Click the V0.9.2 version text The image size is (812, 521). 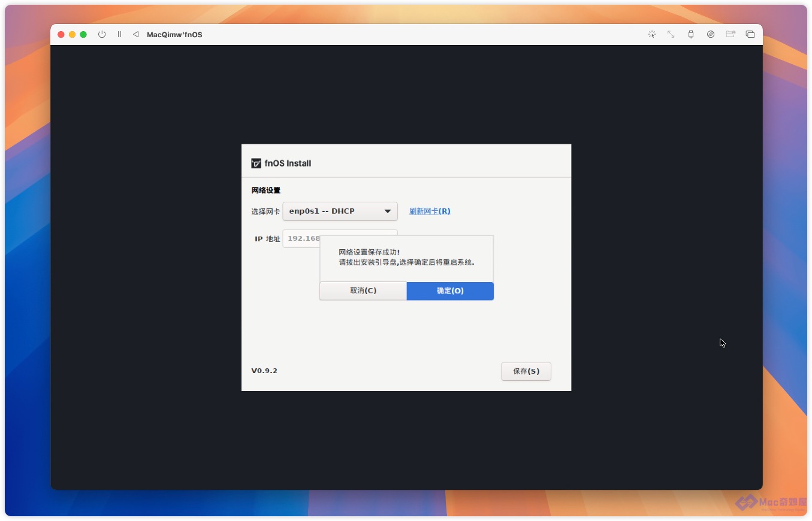[x=264, y=371]
